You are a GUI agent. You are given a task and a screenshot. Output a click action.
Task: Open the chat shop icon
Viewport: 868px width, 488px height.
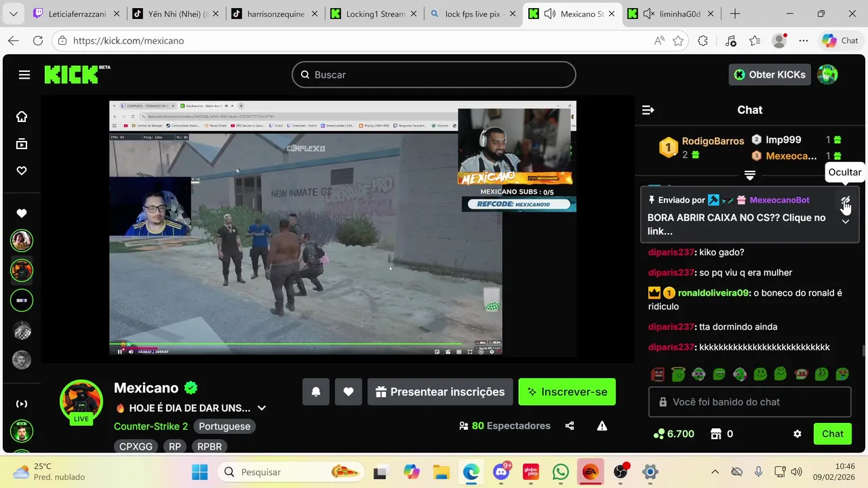[x=715, y=434]
